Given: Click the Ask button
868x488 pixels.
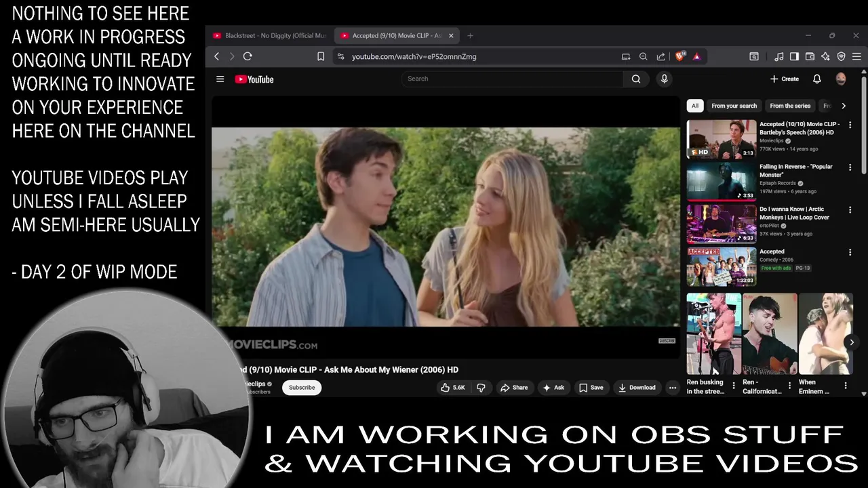Looking at the screenshot, I should click(553, 388).
